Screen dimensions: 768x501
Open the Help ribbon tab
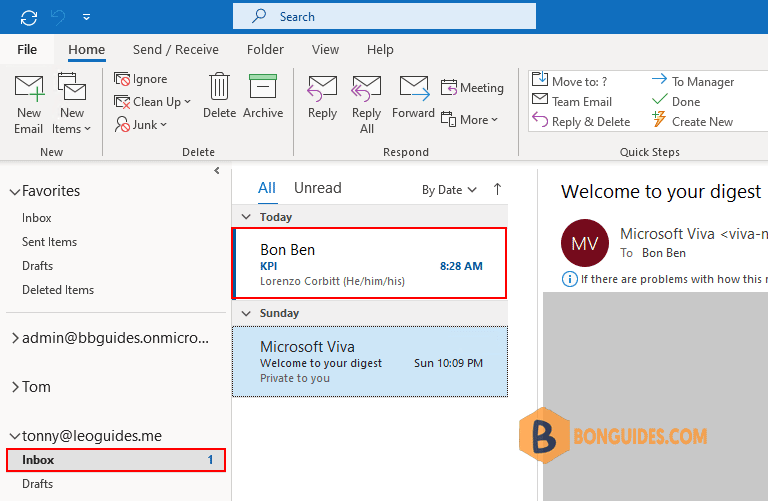click(x=380, y=49)
